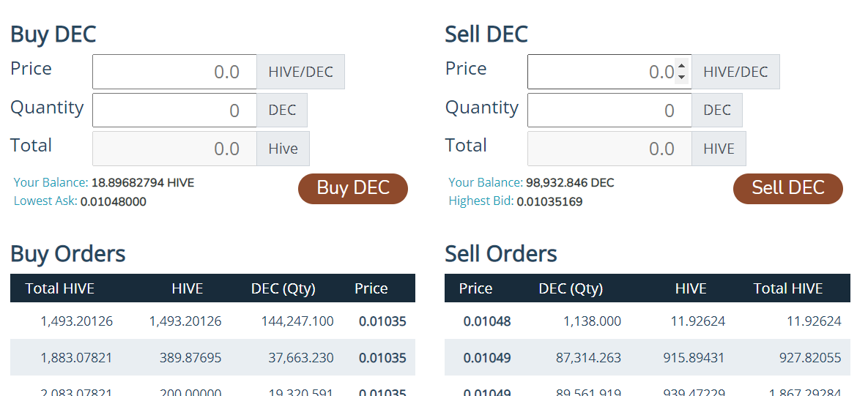This screenshot has width=868, height=396.
Task: Click the Buy Orders DEC (Qty) column header
Action: [283, 288]
